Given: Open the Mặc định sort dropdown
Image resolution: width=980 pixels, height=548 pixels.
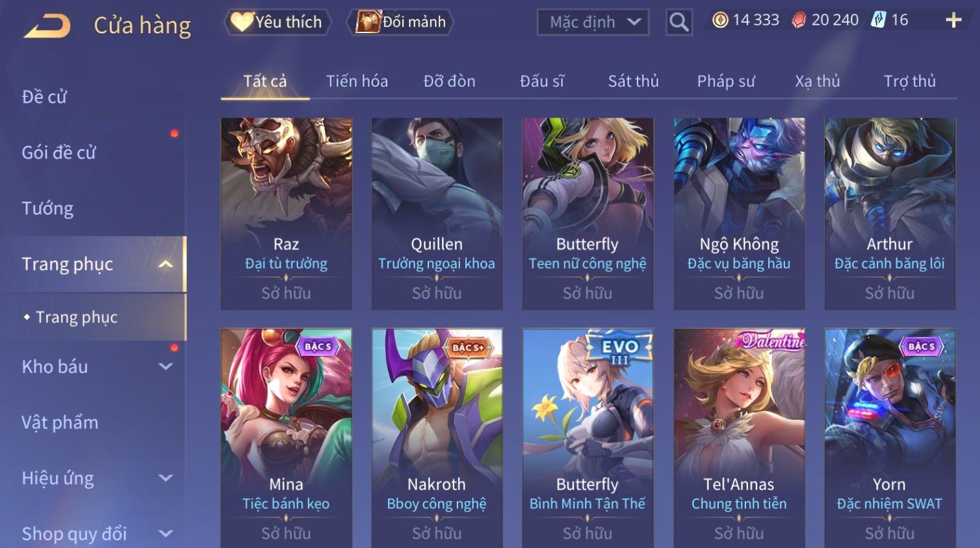Looking at the screenshot, I should click(x=593, y=22).
